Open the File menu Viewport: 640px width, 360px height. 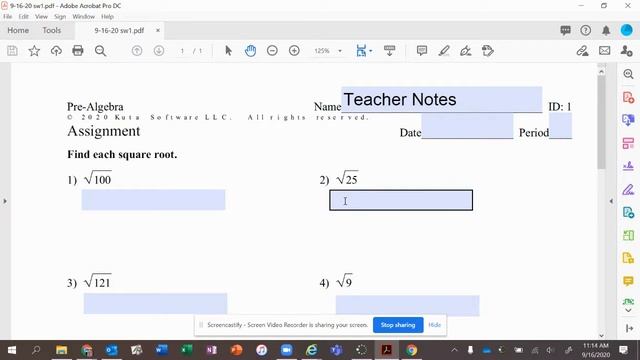coord(7,17)
